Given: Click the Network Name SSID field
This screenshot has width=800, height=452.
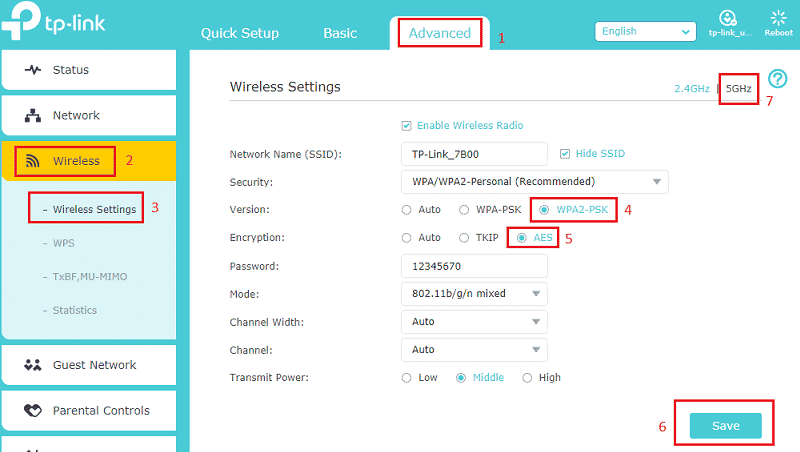Looking at the screenshot, I should click(x=474, y=154).
